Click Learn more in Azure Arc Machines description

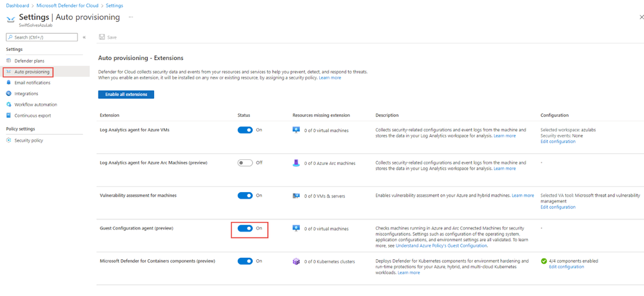(x=505, y=168)
